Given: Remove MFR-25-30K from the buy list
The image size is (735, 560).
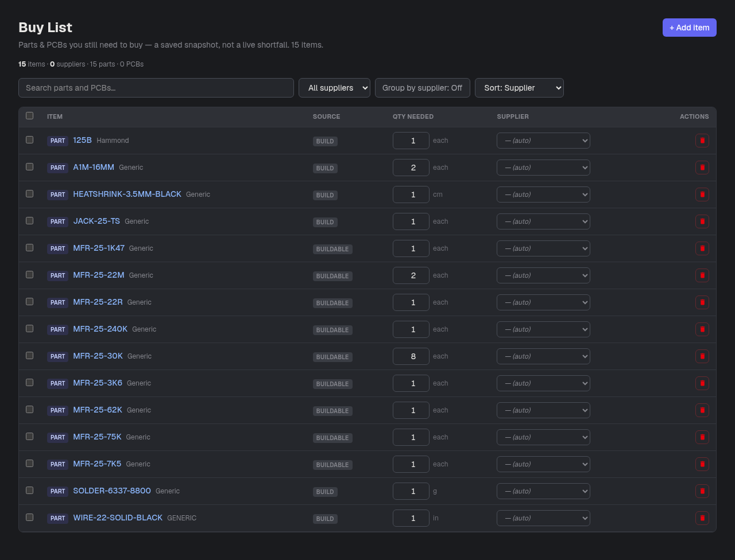Looking at the screenshot, I should (702, 356).
